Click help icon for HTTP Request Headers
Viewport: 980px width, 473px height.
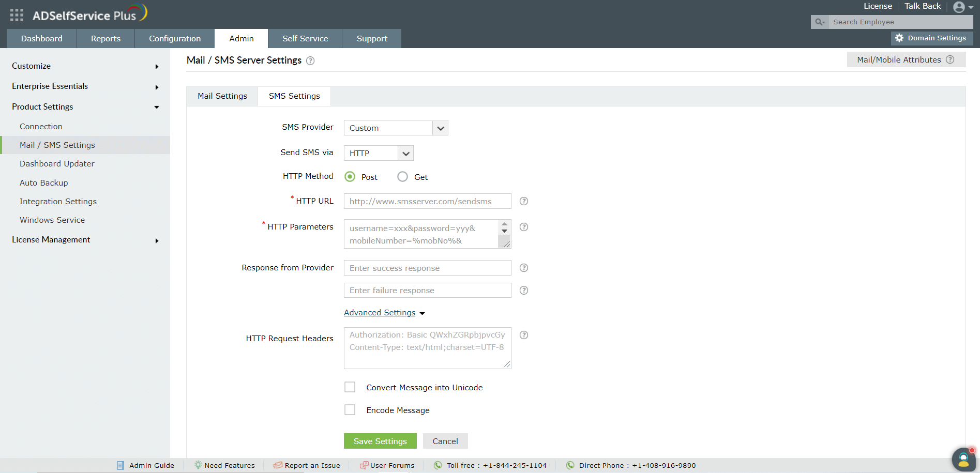[524, 335]
